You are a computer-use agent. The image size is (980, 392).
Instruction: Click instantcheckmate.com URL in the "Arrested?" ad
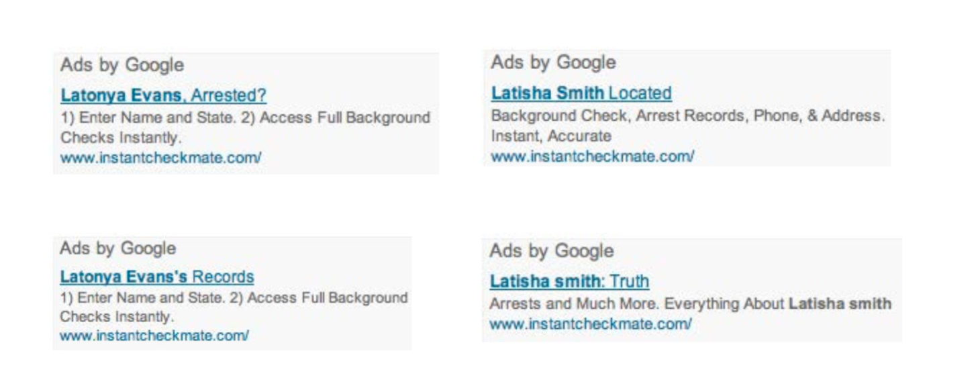pos(160,158)
